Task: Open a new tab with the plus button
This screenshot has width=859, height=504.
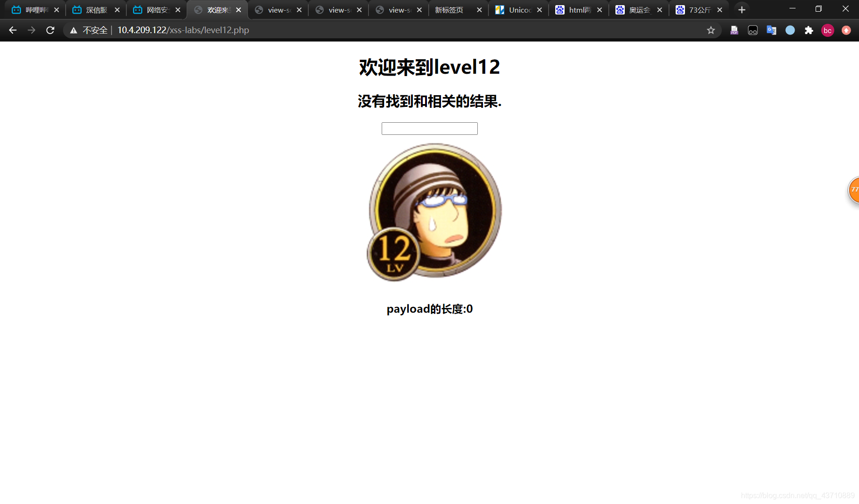Action: click(741, 9)
